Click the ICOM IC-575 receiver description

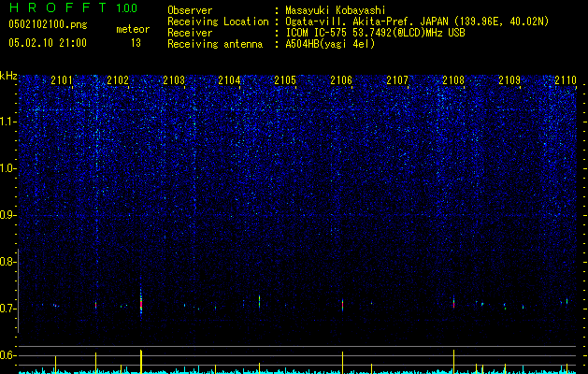pos(375,33)
